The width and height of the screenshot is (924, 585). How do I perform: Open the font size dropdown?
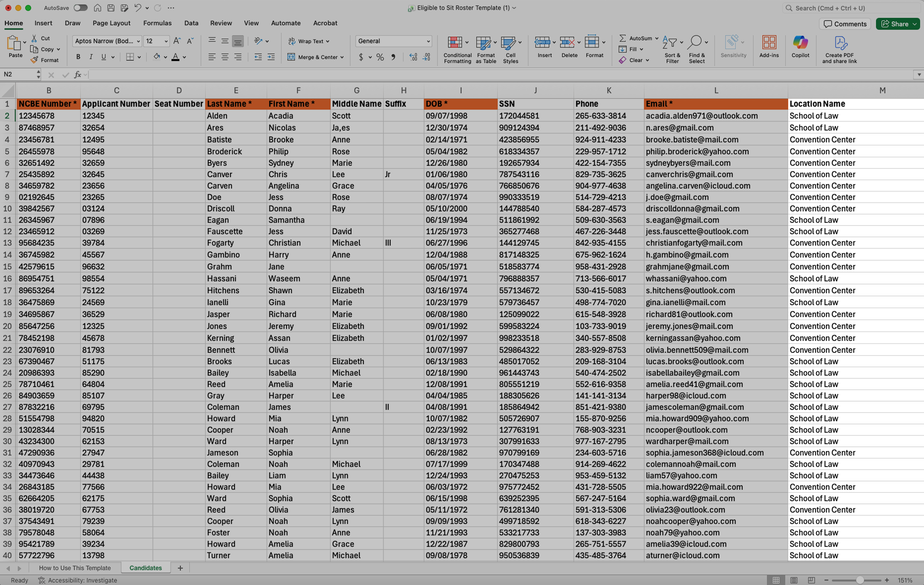click(166, 41)
